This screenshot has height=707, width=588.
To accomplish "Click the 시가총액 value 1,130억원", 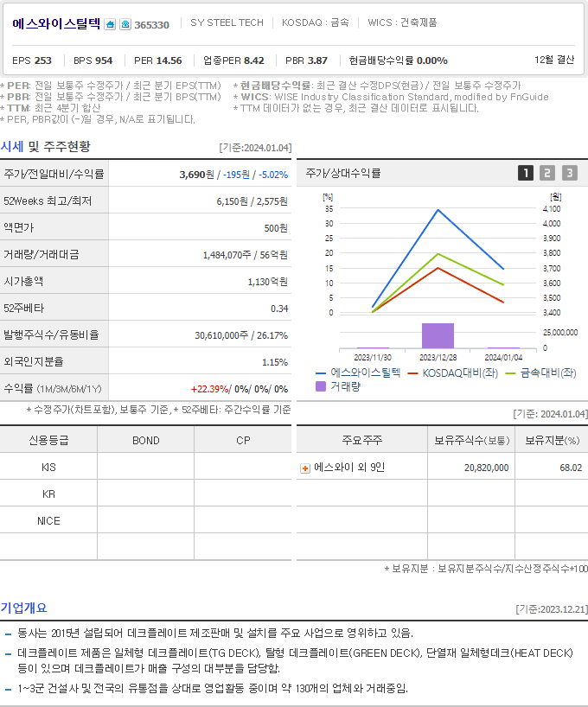I will pos(267,282).
